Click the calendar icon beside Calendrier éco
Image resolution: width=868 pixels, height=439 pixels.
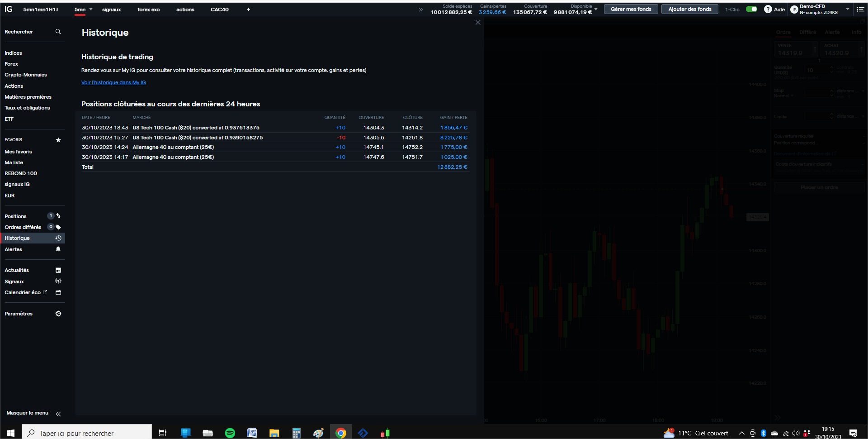(x=58, y=292)
